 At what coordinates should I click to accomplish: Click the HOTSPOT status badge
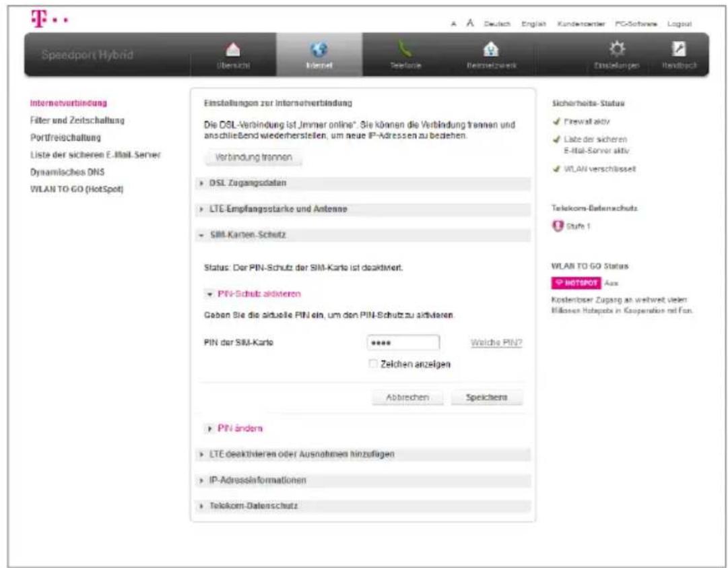[x=576, y=283]
